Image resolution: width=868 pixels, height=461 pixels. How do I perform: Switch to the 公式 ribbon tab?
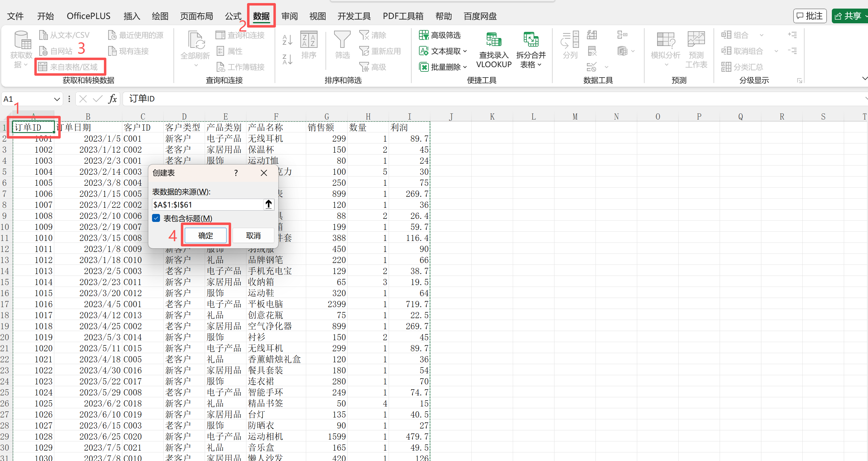click(233, 16)
